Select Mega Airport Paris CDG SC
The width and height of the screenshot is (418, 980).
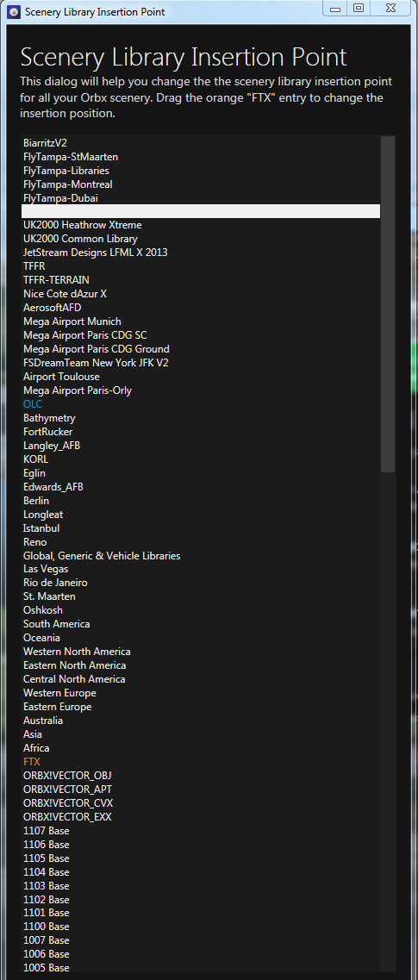85,335
